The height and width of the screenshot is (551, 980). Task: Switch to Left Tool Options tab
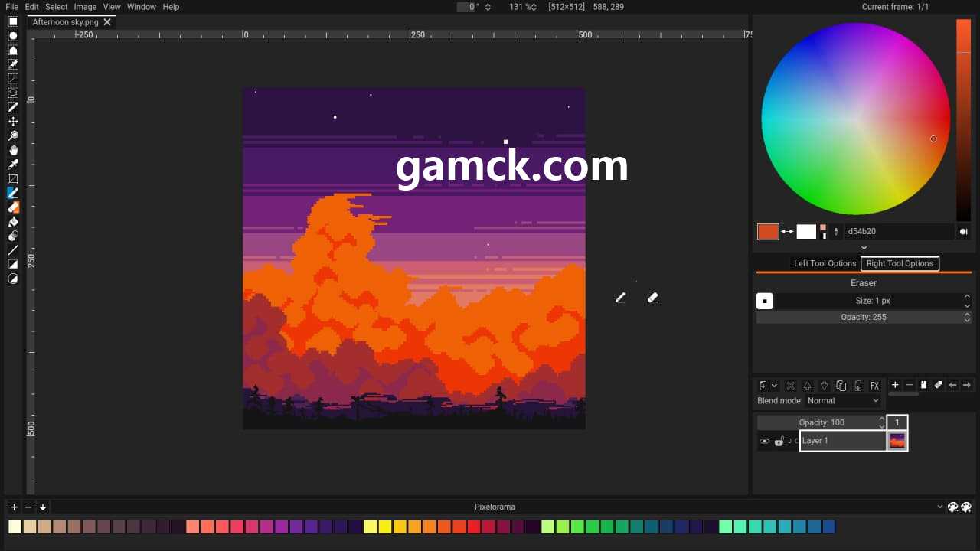pos(825,263)
